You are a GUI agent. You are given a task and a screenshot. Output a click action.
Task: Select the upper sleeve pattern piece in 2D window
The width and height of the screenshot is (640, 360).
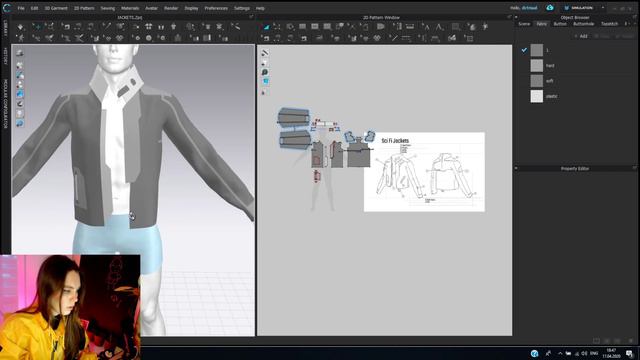pos(294,118)
